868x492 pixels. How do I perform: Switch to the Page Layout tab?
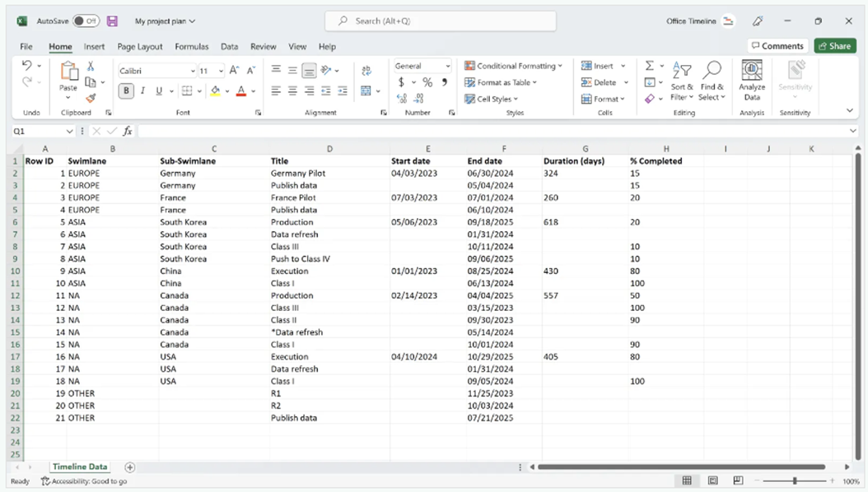click(x=139, y=46)
